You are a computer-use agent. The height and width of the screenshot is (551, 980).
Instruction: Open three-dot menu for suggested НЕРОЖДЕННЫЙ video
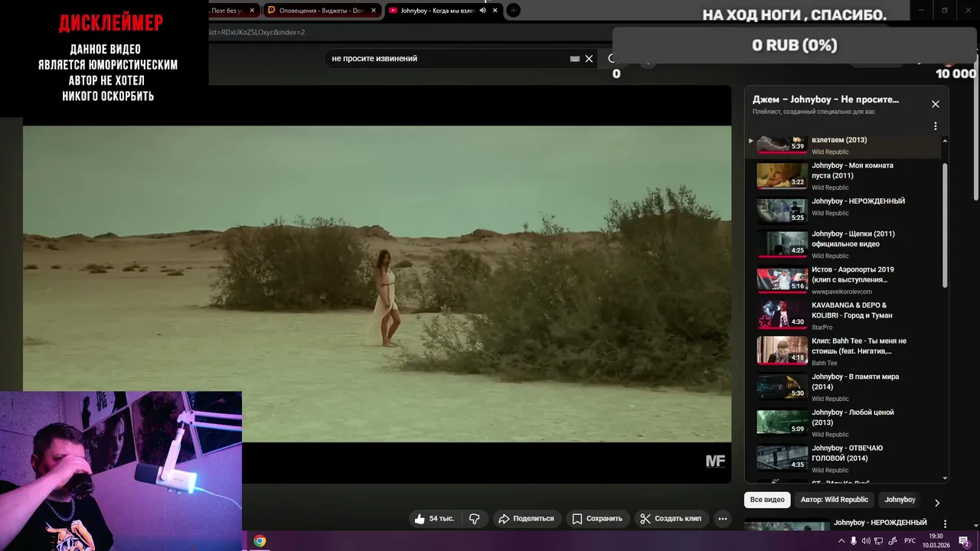tap(945, 524)
